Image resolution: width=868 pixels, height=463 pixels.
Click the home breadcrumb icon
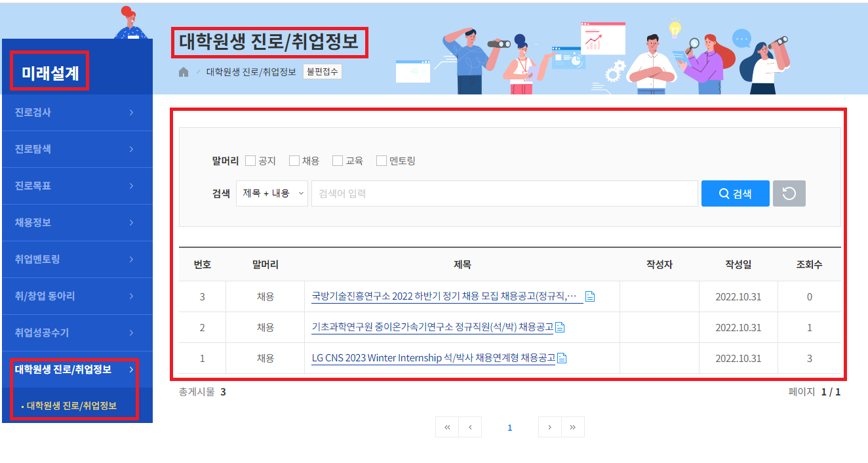coord(182,71)
